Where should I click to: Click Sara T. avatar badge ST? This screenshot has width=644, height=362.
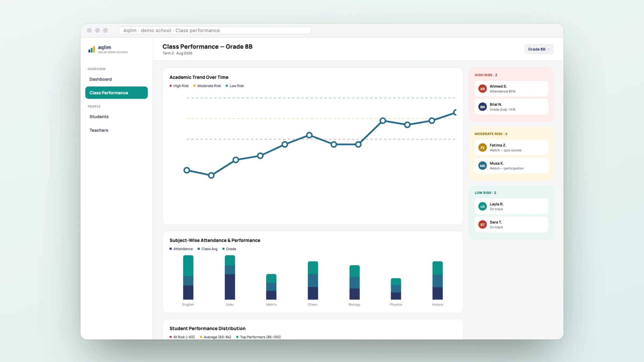(x=482, y=225)
